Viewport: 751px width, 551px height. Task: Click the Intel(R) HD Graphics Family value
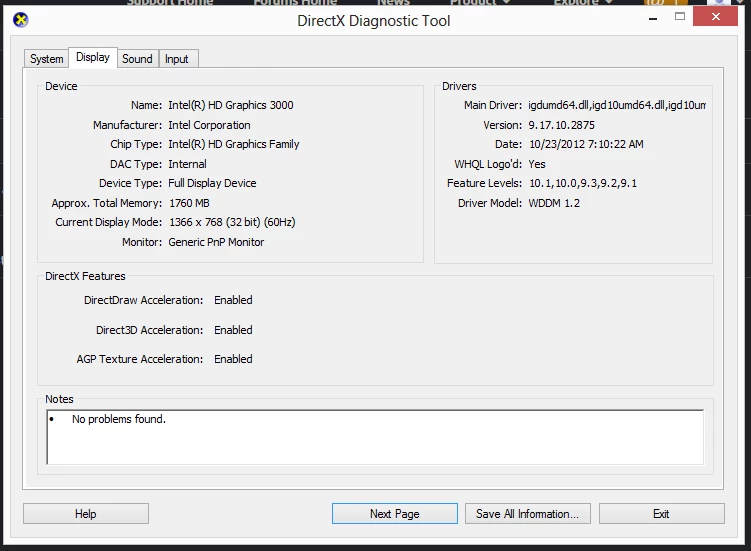tap(234, 144)
